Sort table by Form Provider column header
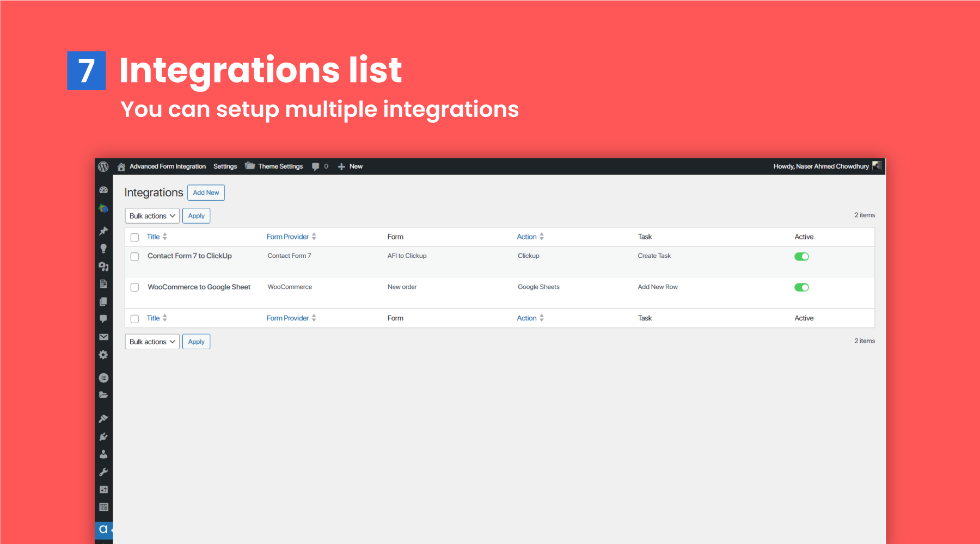The width and height of the screenshot is (980, 544). [288, 237]
